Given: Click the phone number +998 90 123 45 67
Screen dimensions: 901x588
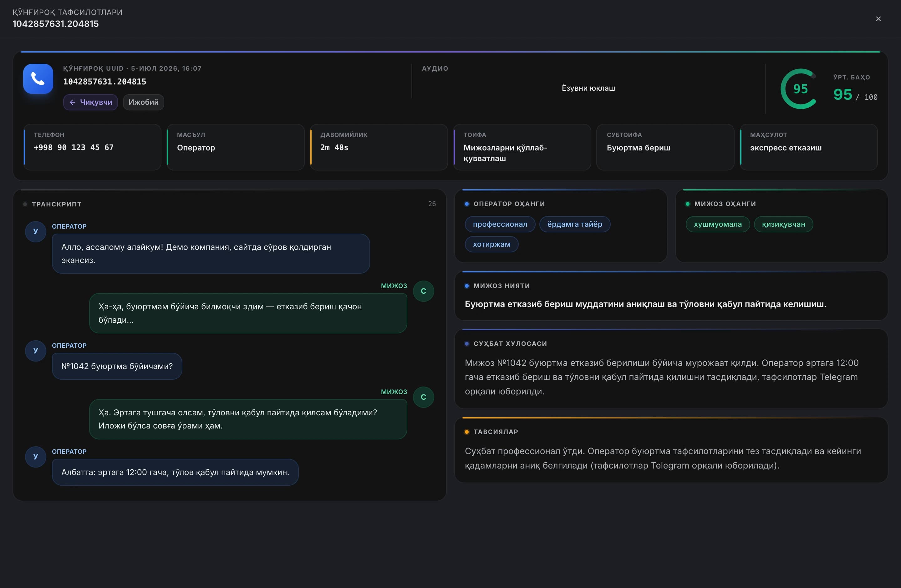Looking at the screenshot, I should click(74, 148).
